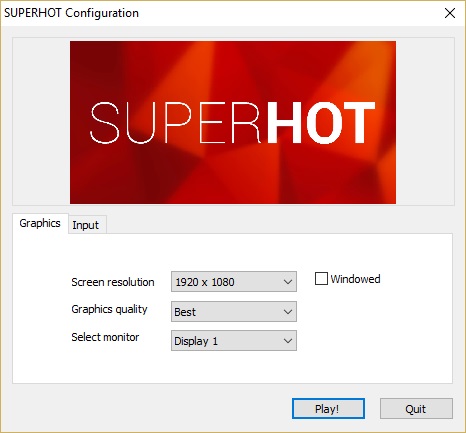Select the Graphics tab

(40, 223)
